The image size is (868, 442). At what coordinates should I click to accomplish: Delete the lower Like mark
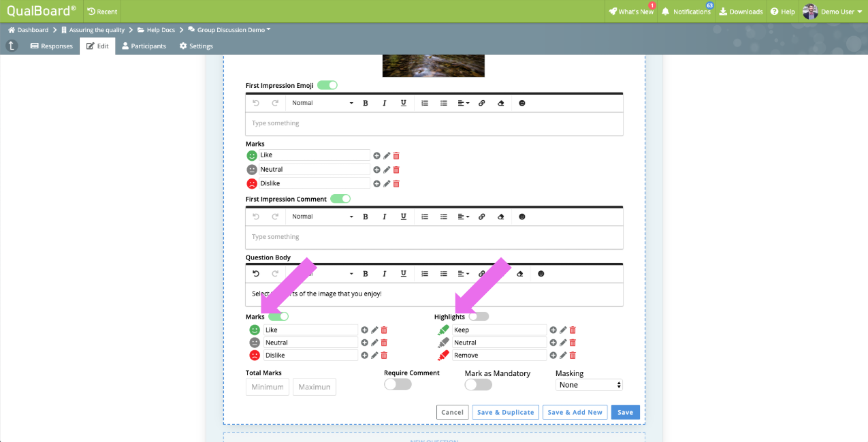coord(384,330)
